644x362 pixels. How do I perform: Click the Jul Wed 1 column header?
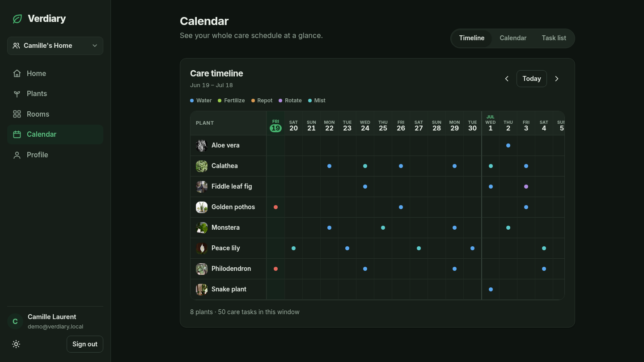[x=491, y=123]
